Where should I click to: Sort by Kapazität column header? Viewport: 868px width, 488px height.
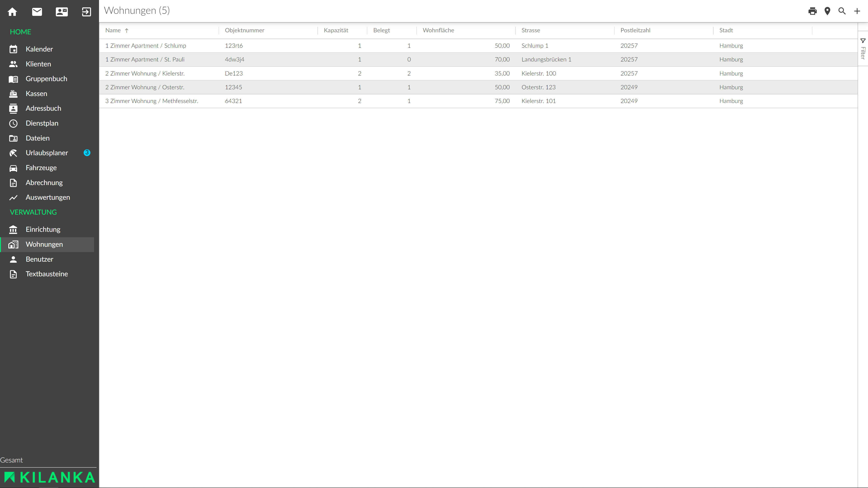coord(336,30)
